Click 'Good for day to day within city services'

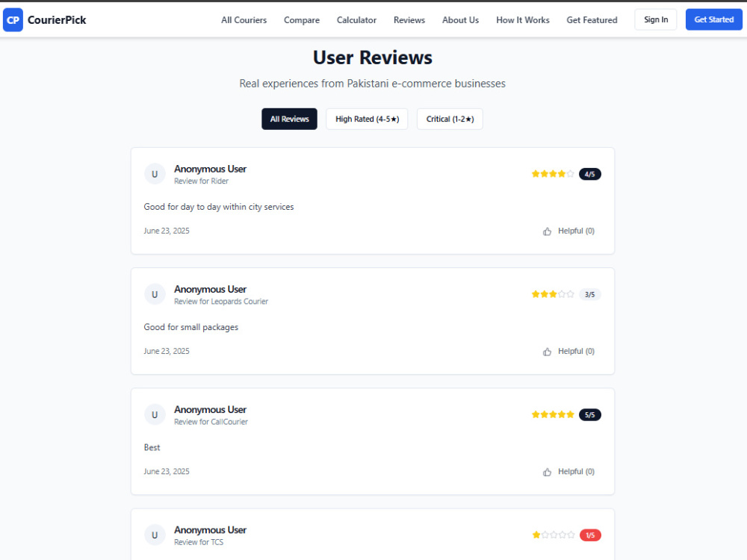[x=219, y=207]
